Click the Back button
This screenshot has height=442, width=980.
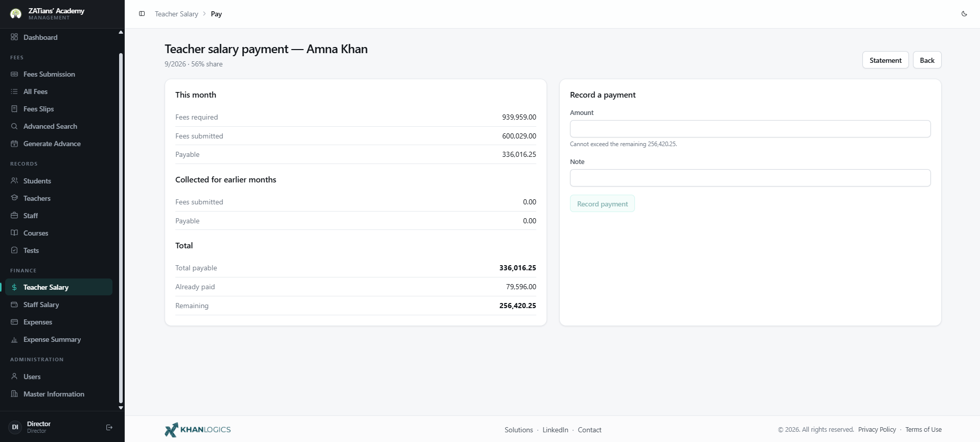pos(927,60)
